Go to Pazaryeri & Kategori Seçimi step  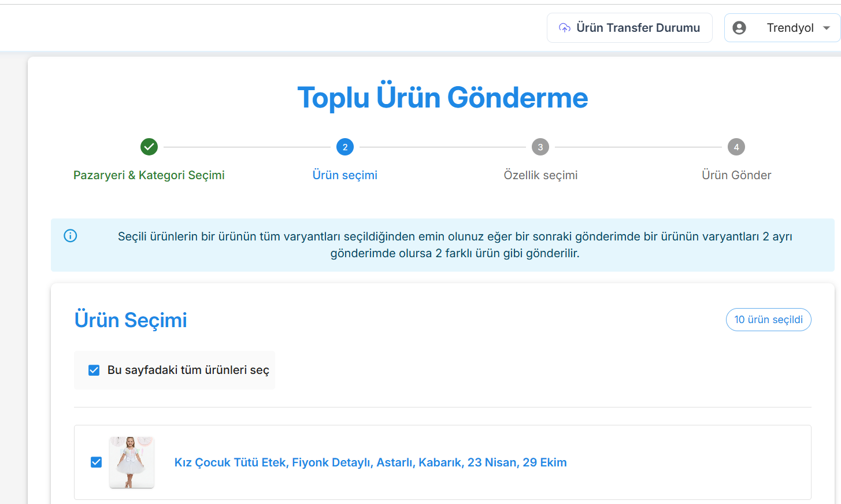click(x=149, y=175)
